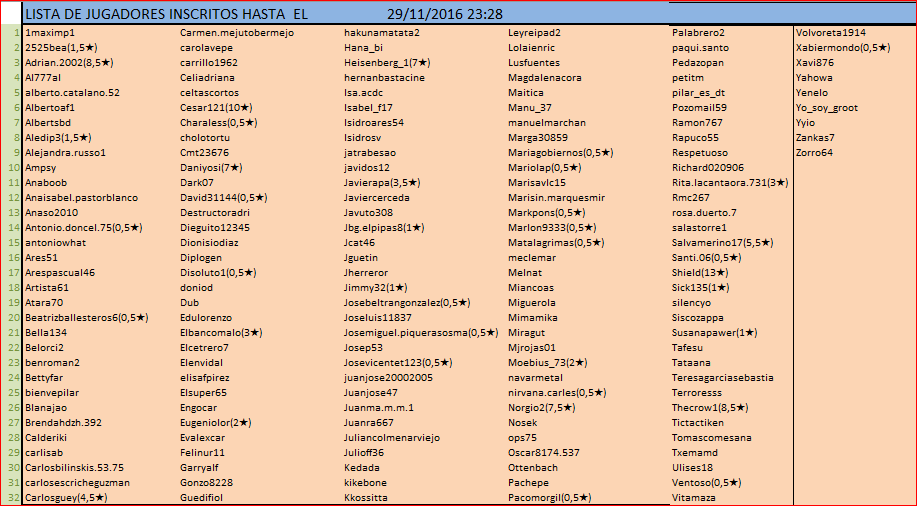Select the Heisenberg_1(7★) cell

point(386,62)
